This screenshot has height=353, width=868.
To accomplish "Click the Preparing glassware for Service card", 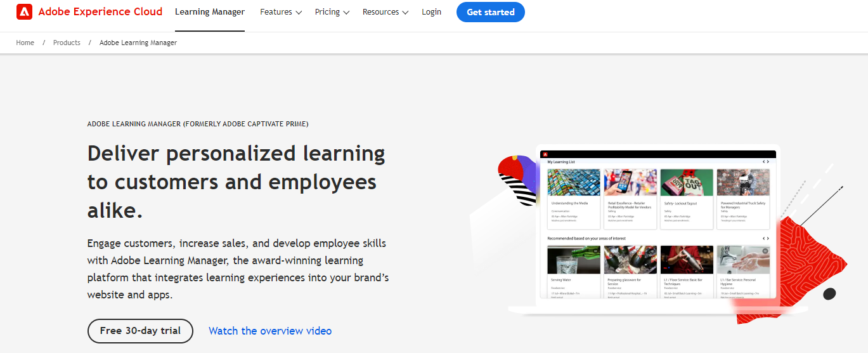I will (x=630, y=272).
